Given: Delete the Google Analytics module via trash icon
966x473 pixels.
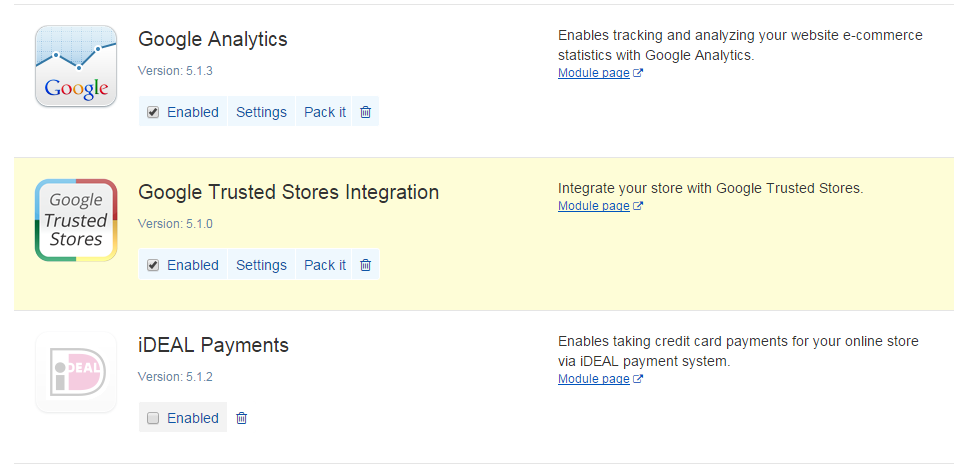Looking at the screenshot, I should (365, 112).
